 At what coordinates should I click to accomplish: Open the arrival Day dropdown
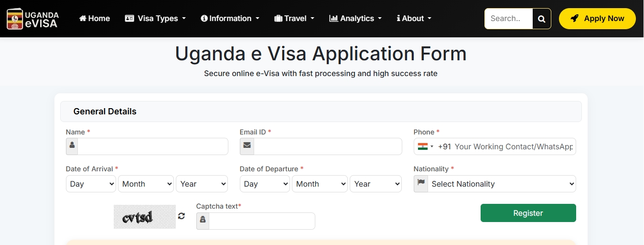91,184
